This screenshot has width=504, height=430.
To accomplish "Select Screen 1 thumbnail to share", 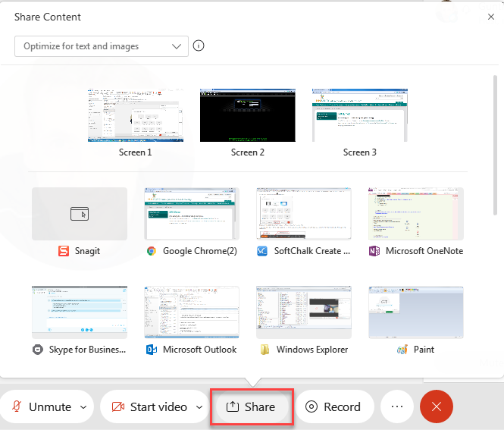I will [x=136, y=115].
